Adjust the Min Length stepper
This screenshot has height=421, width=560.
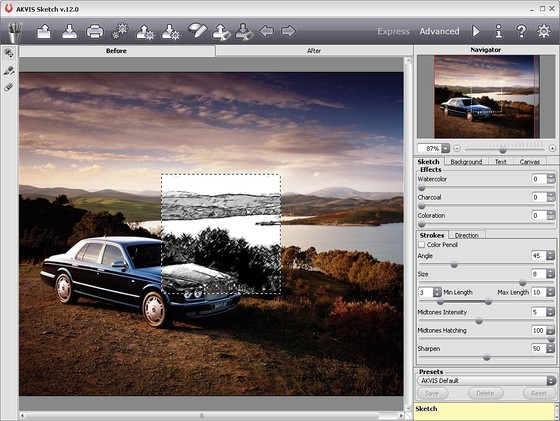(x=437, y=292)
